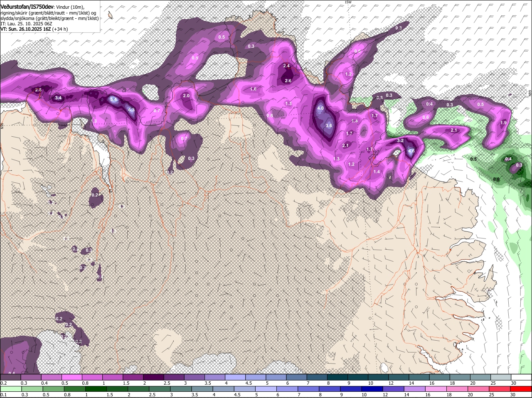Click the 2.4 precipitation value on the map
532x398 pixels.
pos(286,66)
